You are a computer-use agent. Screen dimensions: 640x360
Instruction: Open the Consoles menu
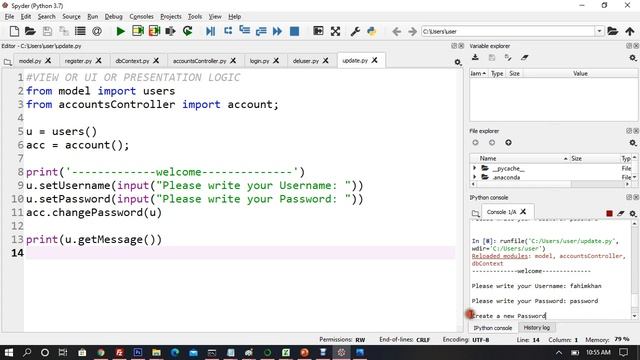(141, 16)
